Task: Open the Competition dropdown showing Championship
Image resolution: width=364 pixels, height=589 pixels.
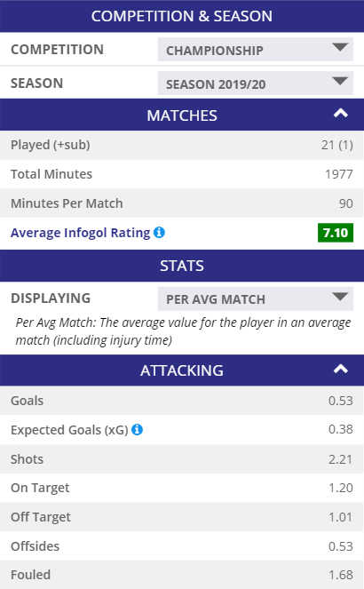Action: click(x=255, y=49)
